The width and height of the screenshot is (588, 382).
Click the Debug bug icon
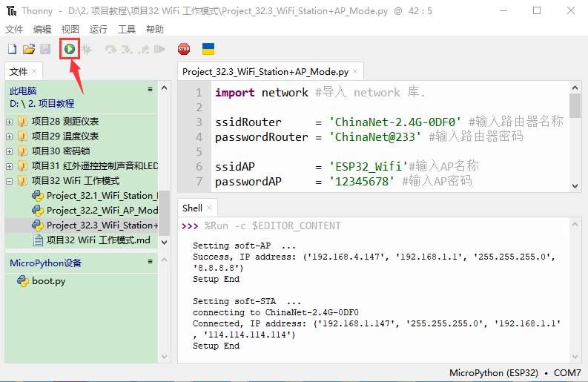[x=87, y=49]
